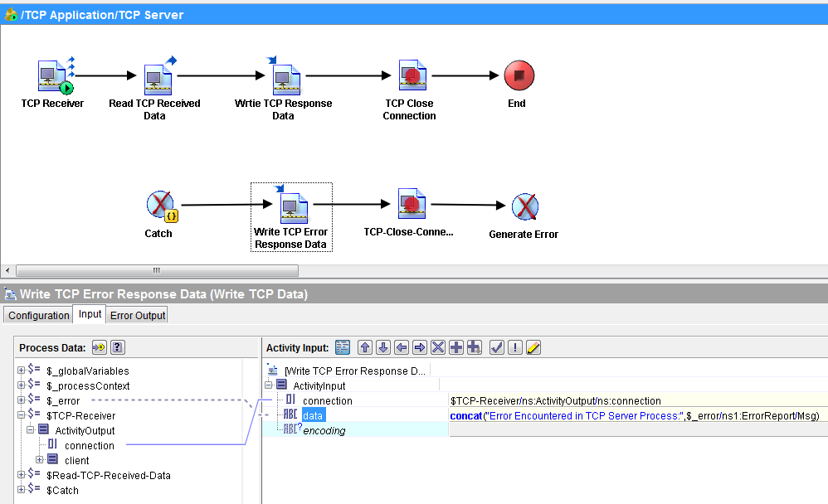Screen dimensions: 828x504
Task: Click the $Read-TCP-Received-Data label
Action: [x=108, y=476]
